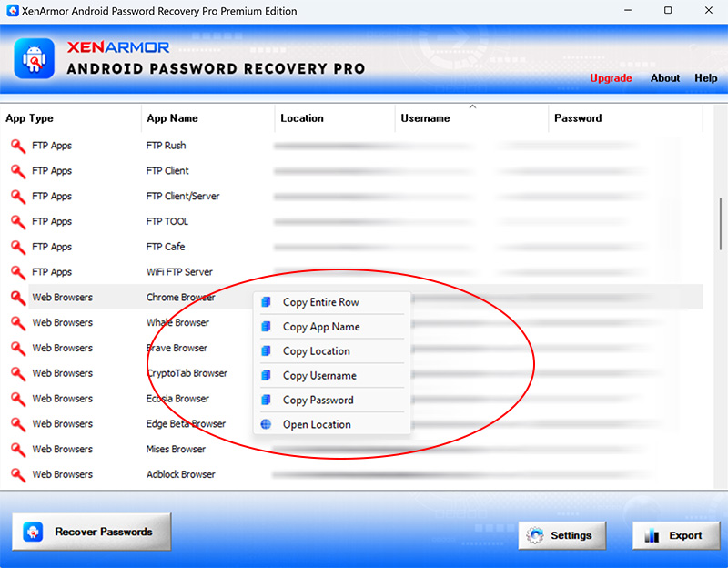Screen dimensions: 728x568
Task: Select the Edge Beta Browser row
Action: [x=352, y=424]
